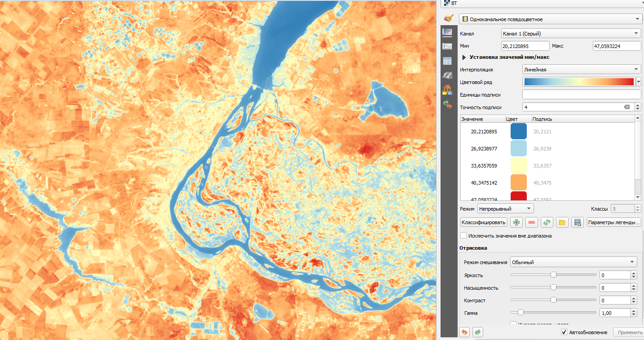
Task: Click the Точность подписи spin box stepper
Action: click(638, 107)
